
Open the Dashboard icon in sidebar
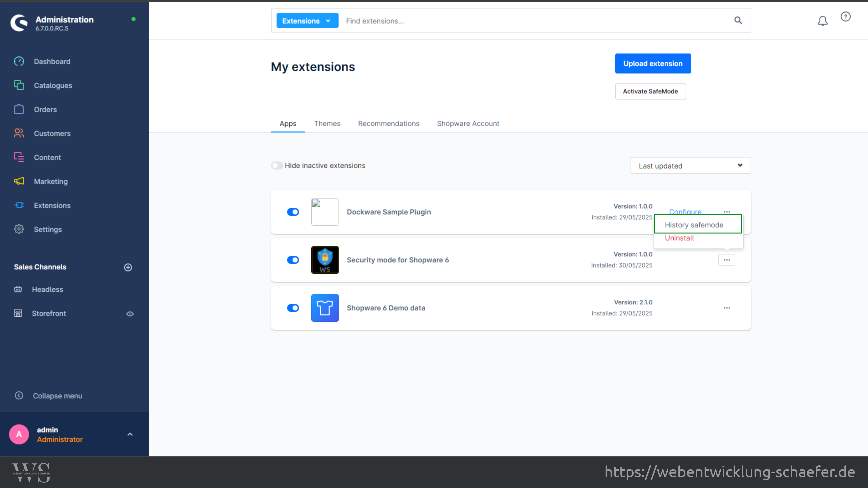coord(19,61)
